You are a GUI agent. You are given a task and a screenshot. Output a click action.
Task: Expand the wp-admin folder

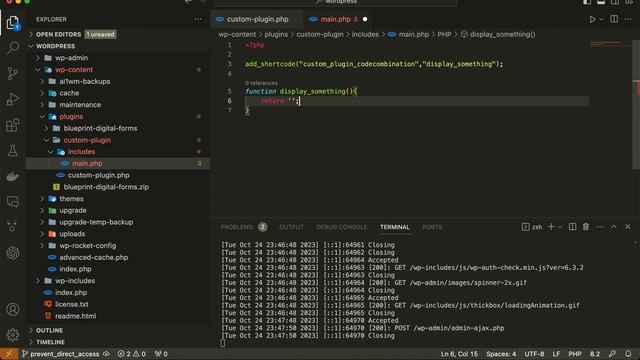pyautogui.click(x=38, y=58)
